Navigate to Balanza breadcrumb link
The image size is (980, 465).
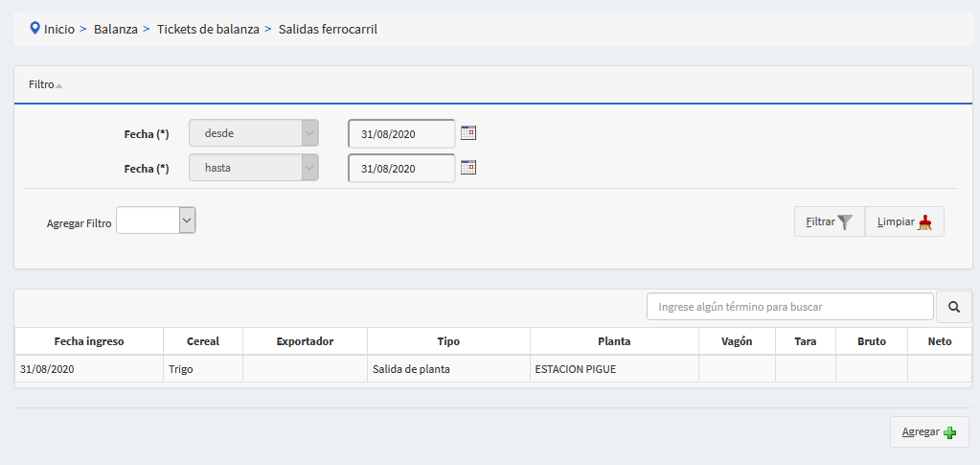[116, 30]
